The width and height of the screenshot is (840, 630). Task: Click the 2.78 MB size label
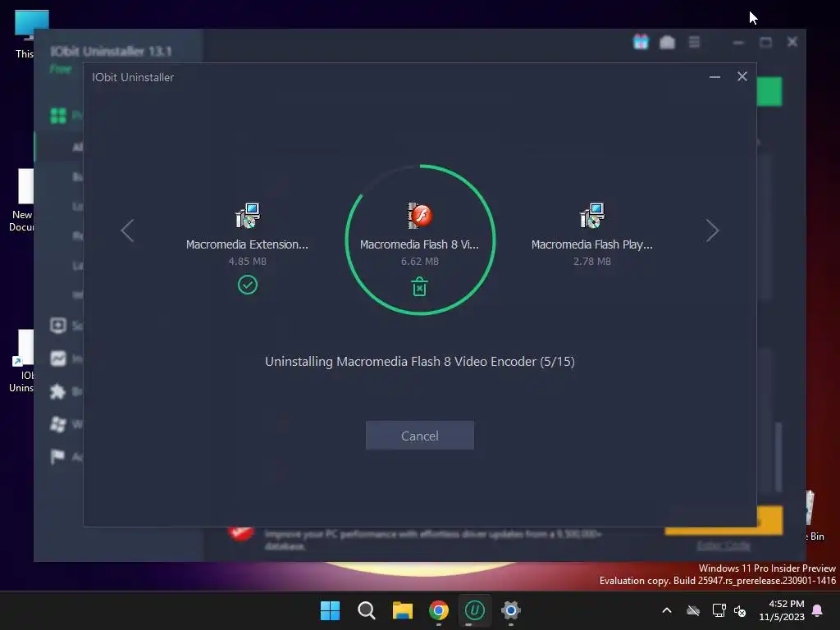click(592, 262)
